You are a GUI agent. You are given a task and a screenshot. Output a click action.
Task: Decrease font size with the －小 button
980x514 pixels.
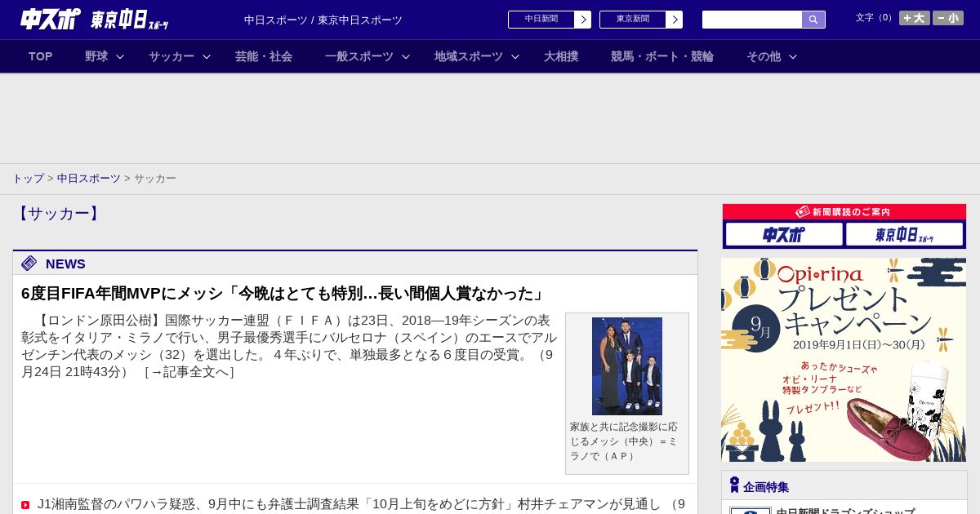tap(948, 18)
